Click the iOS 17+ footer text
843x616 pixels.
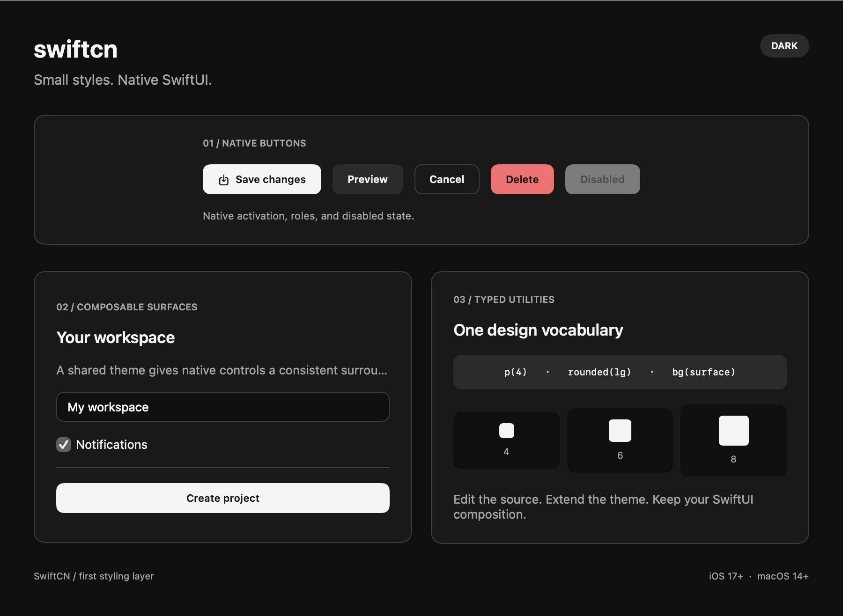tap(726, 576)
